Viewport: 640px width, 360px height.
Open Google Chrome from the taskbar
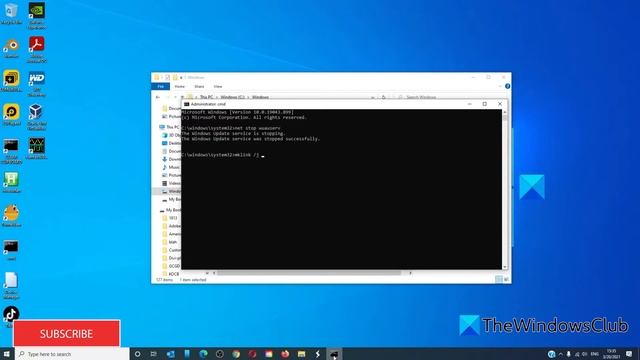tap(236, 354)
